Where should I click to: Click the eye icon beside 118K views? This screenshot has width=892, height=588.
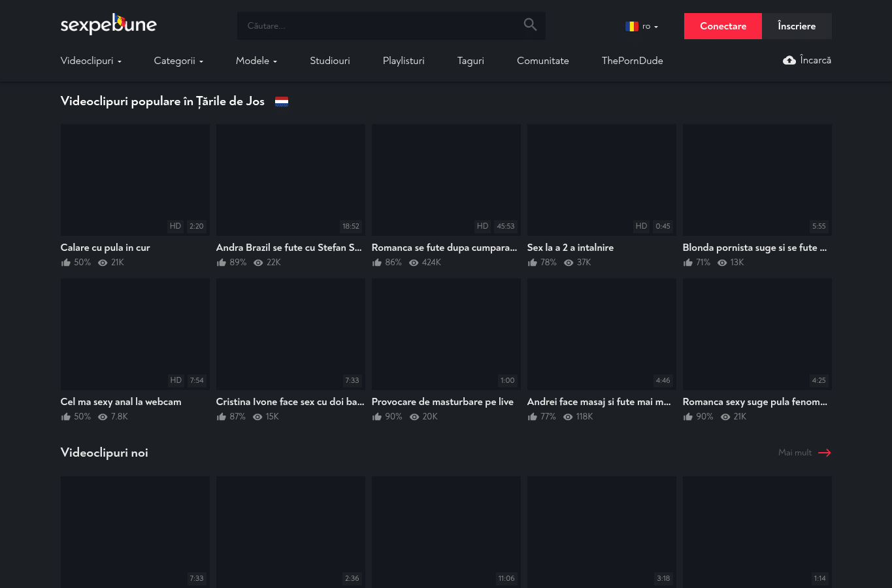[x=568, y=417]
